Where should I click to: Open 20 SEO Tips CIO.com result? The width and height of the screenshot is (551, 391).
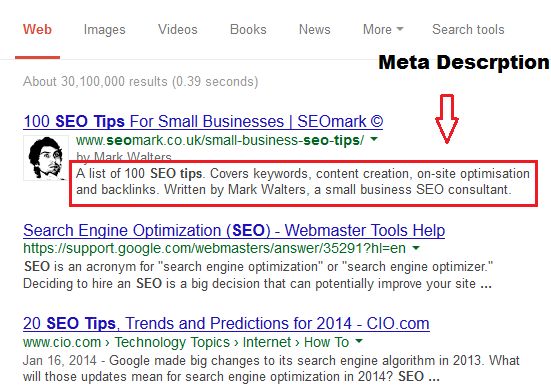226,324
